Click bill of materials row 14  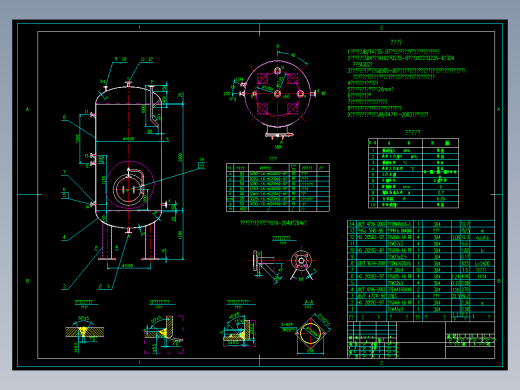(x=421, y=224)
